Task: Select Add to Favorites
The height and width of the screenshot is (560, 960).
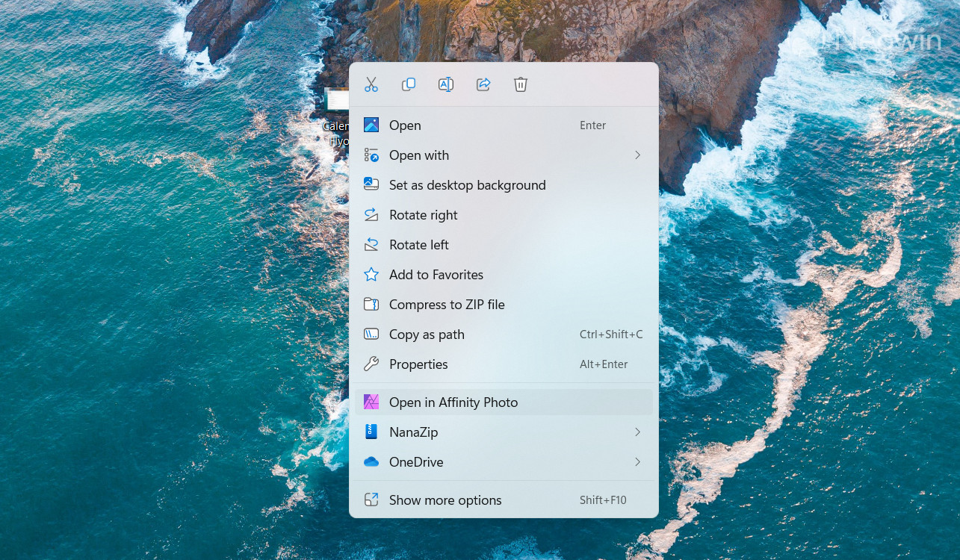Action: click(x=504, y=275)
